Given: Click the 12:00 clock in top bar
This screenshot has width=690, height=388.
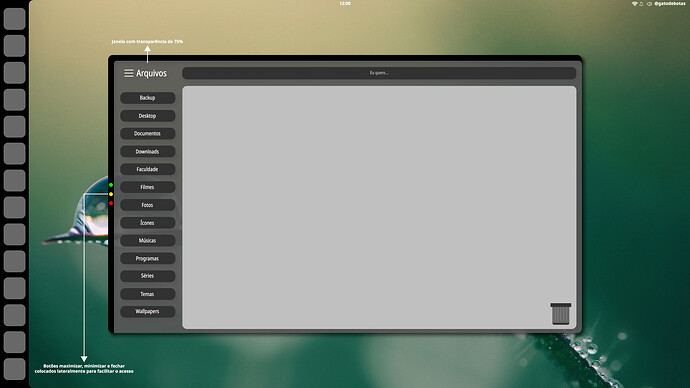Looking at the screenshot, I should (345, 4).
